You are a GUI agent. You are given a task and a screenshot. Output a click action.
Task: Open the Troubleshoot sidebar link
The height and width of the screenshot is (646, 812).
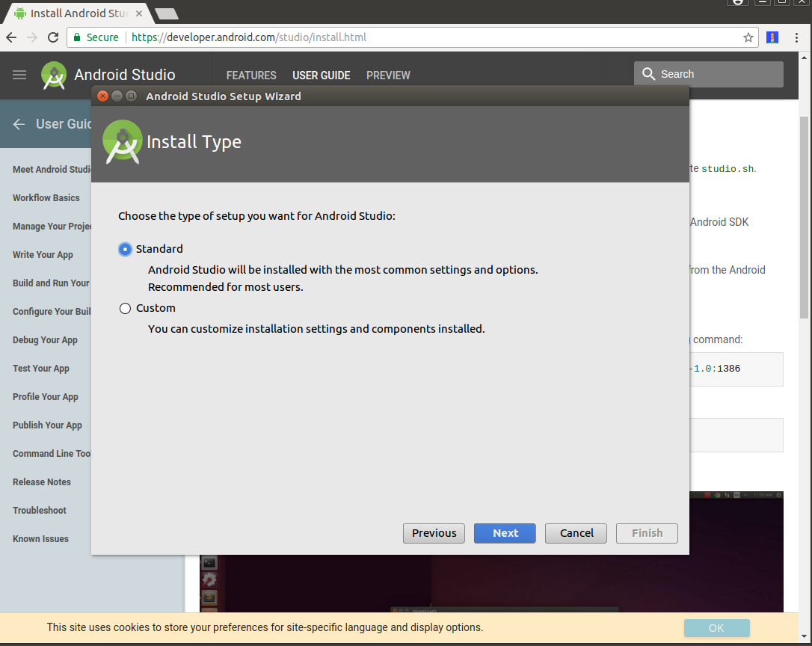click(x=40, y=511)
